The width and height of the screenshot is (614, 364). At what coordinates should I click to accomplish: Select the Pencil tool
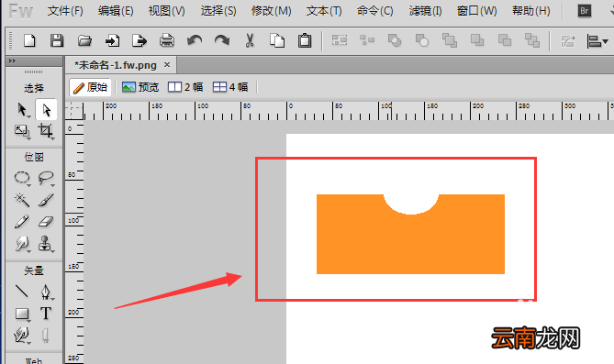click(22, 222)
